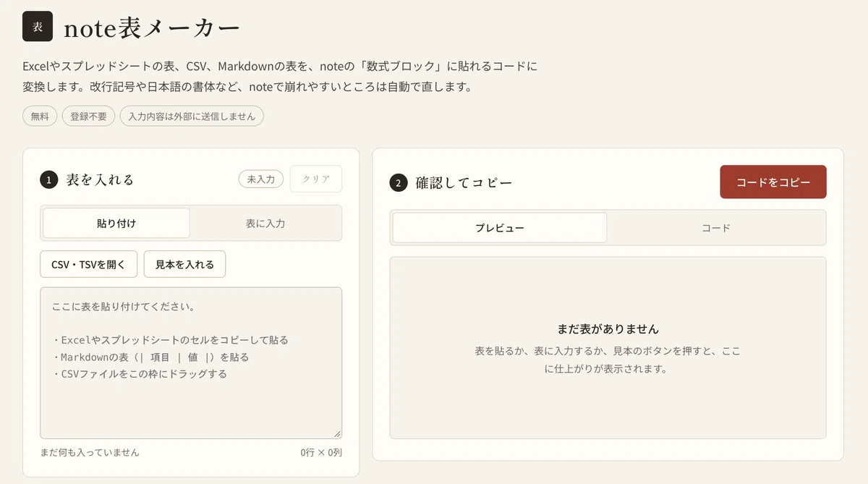The height and width of the screenshot is (484, 868).
Task: Click the クリア button
Action: click(x=316, y=179)
